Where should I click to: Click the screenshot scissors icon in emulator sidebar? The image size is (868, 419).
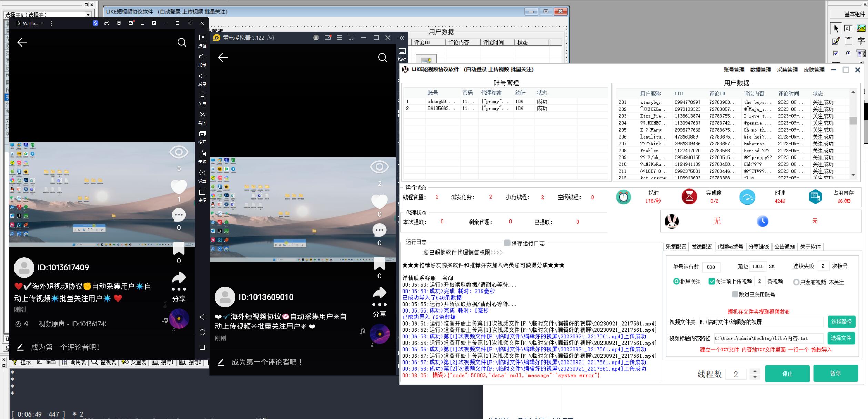(202, 115)
